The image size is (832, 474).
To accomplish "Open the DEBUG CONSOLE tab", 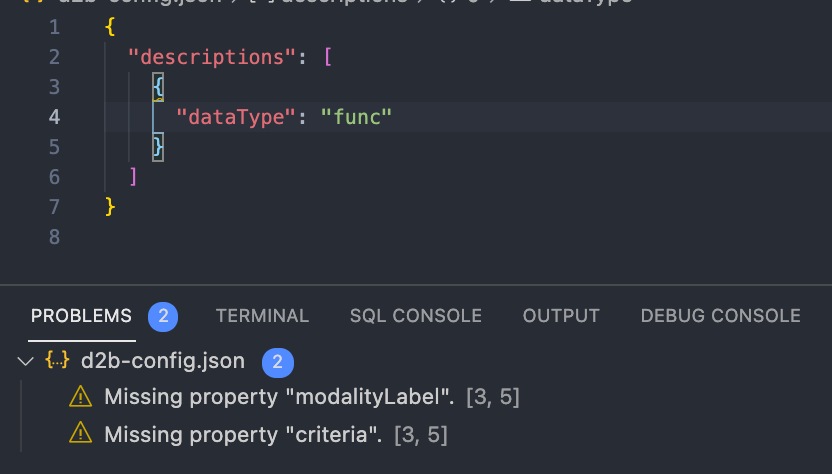I will pyautogui.click(x=720, y=316).
